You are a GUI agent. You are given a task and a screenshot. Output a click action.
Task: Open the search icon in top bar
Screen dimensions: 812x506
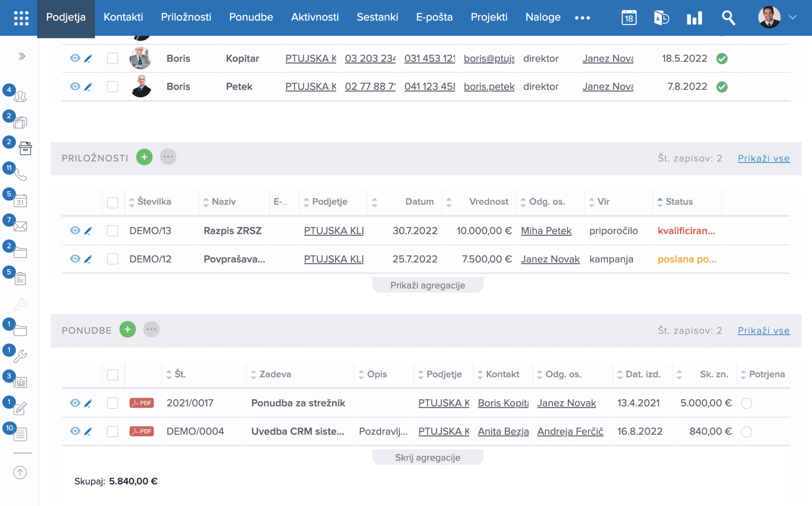click(729, 17)
